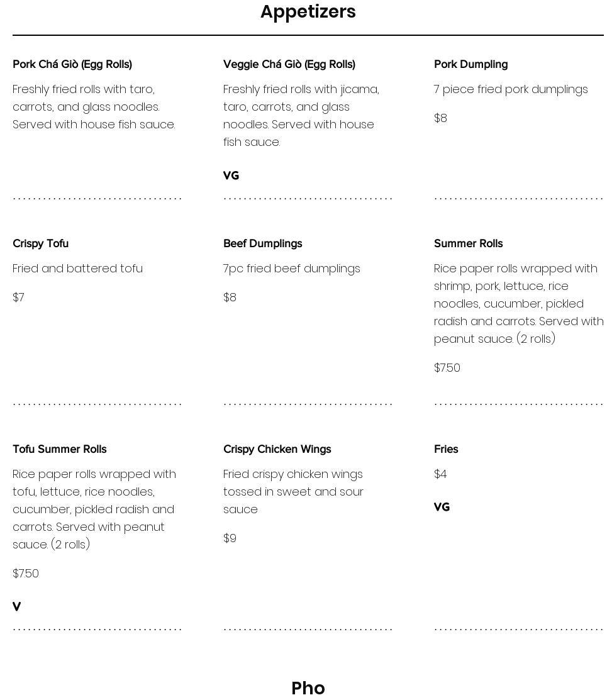Jump to the Pho section heading
The height and width of the screenshot is (700, 607).
pyautogui.click(x=308, y=688)
